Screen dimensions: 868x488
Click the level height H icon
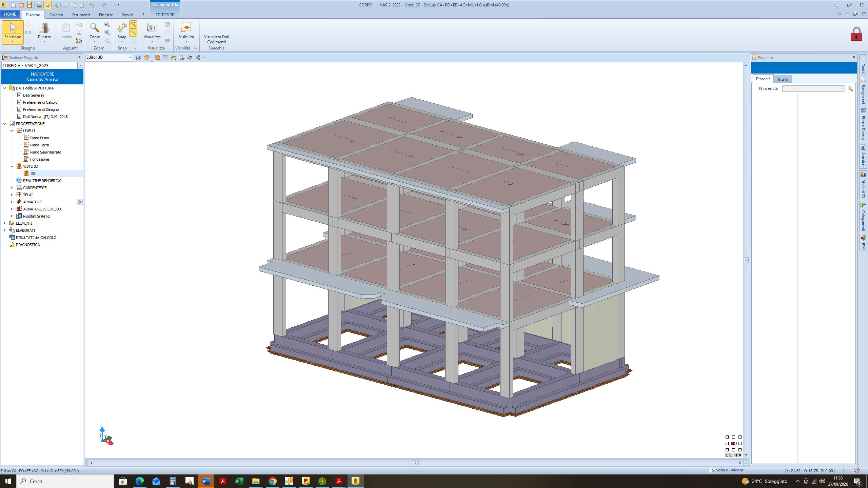(x=138, y=58)
